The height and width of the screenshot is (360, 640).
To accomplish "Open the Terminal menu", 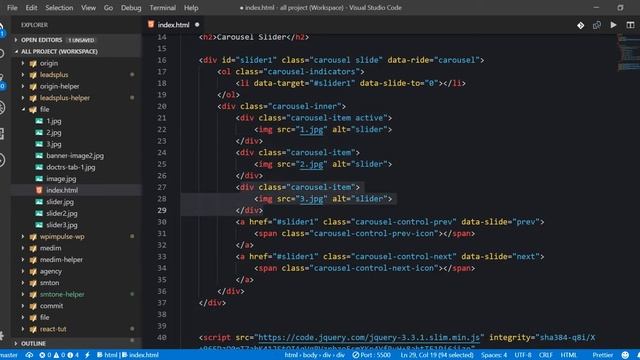I will (x=162, y=8).
